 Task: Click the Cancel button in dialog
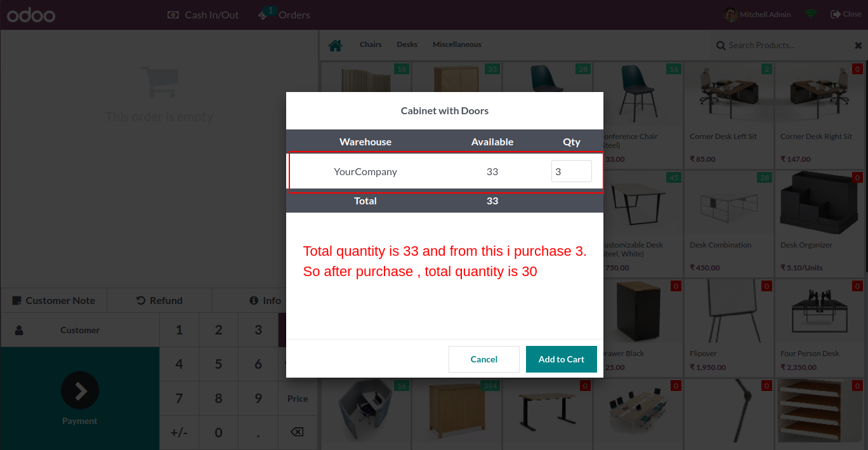(x=484, y=359)
